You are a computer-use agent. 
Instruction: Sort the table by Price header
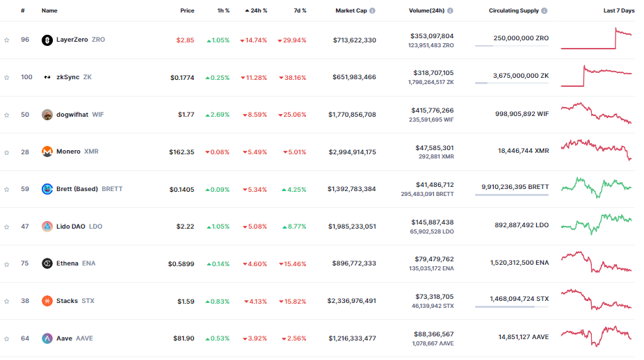pos(187,11)
